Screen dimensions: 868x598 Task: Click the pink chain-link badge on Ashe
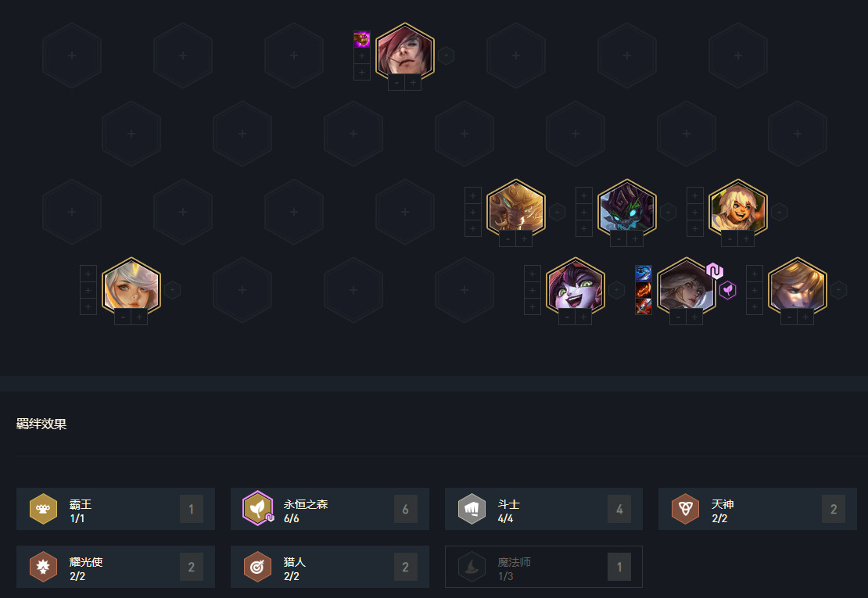click(714, 270)
